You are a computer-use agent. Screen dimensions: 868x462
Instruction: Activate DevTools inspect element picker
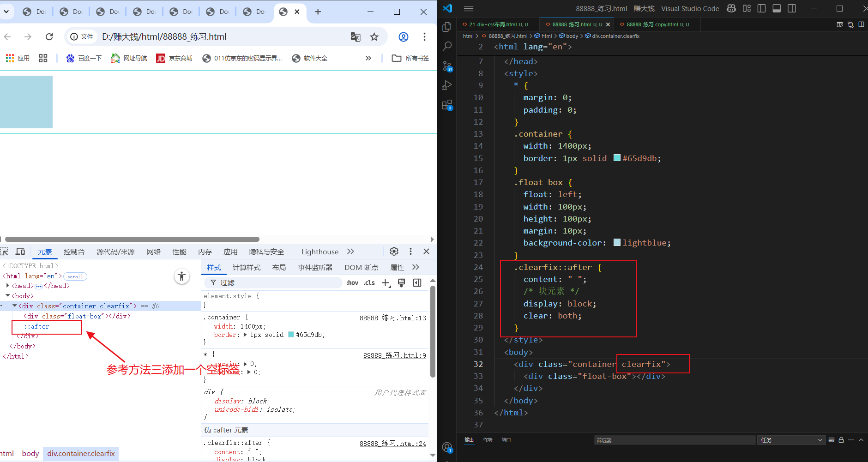[5, 252]
